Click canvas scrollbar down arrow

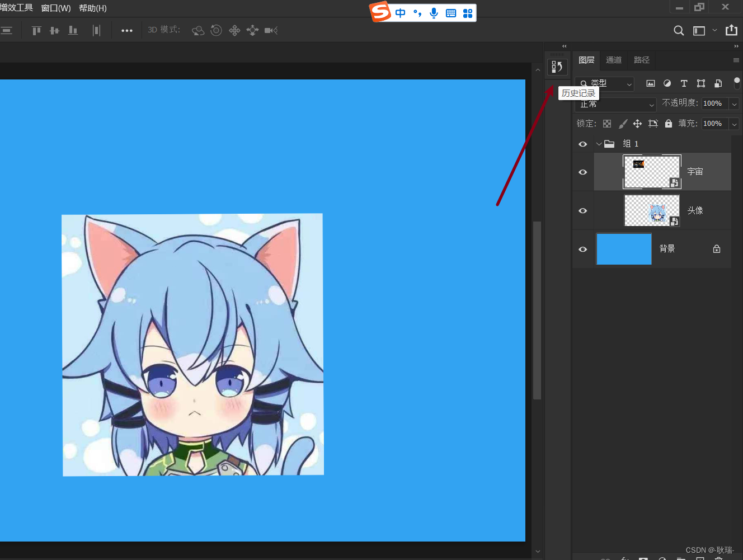[x=537, y=551]
